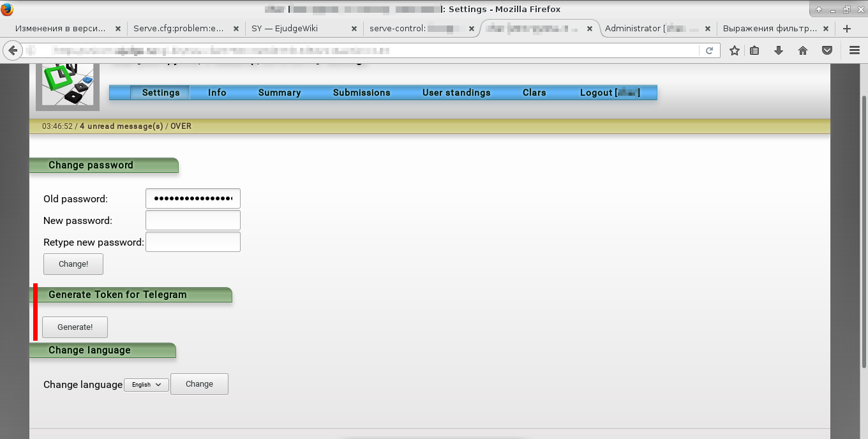Click the Firefox icon in title bar
Screen dimensions: 868x439
pos(7,9)
